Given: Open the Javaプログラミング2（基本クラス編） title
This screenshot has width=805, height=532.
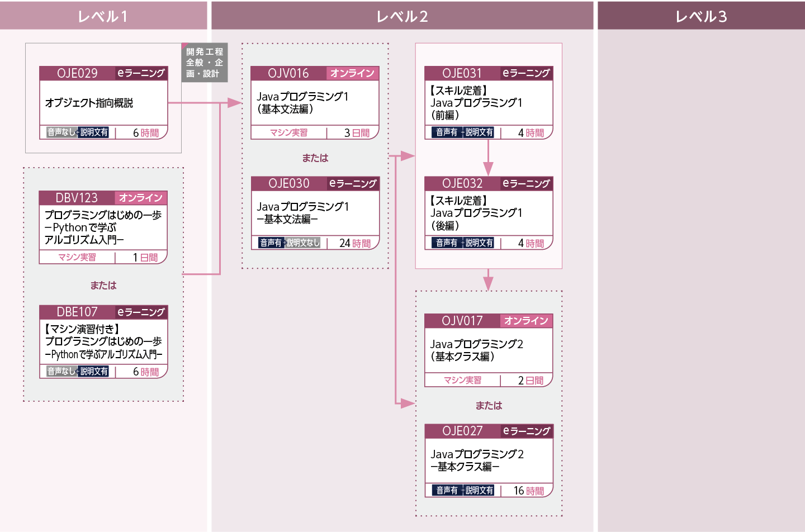Looking at the screenshot, I should click(x=477, y=350).
